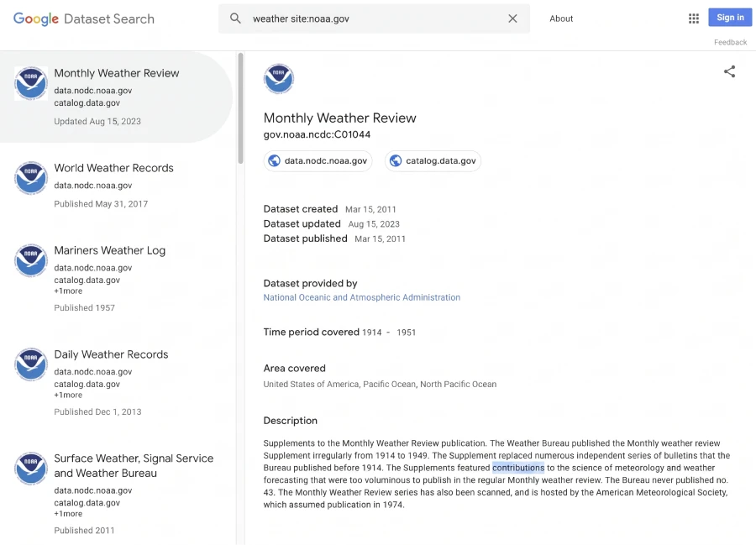Click NOAA logo beside Monthly Weather Review result
756x545 pixels.
(31, 83)
